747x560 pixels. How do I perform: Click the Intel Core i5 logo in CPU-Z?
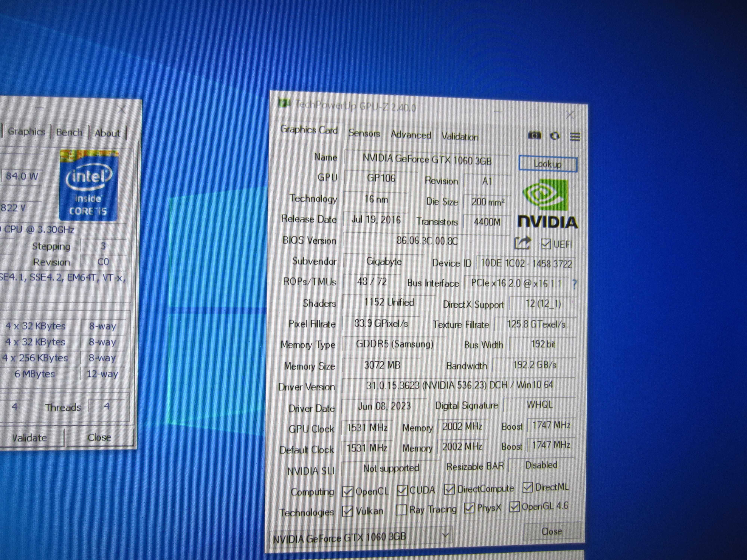coord(89,186)
